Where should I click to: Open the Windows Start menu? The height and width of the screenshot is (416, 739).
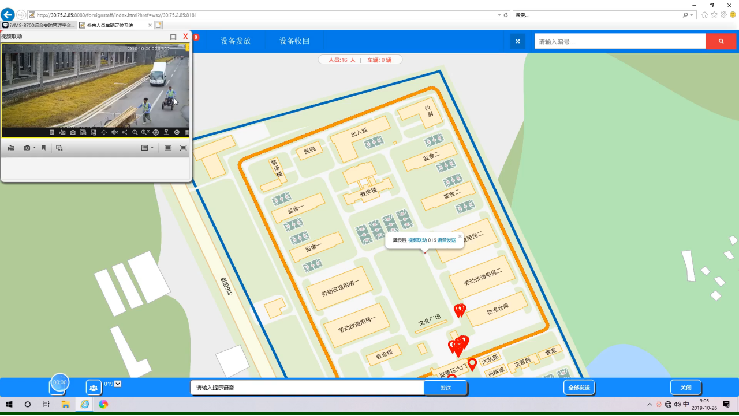pos(9,404)
